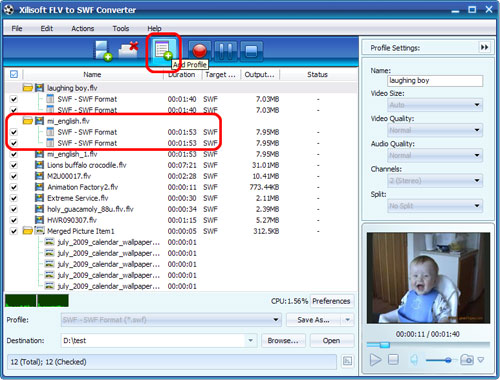The image size is (500, 380).
Task: Uncheck the mi_english_1.flv checkbox
Action: coord(14,154)
